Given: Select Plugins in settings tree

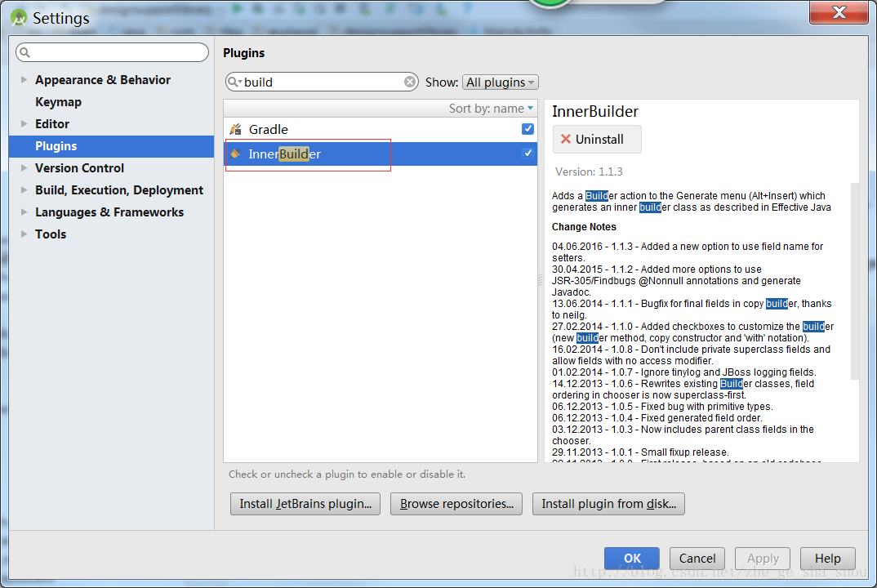Looking at the screenshot, I should tap(111, 146).
